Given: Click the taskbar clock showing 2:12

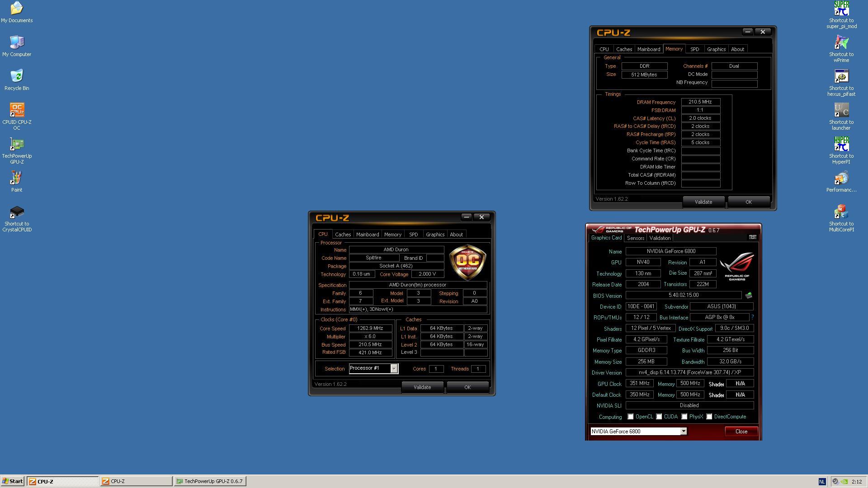Looking at the screenshot, I should tap(856, 482).
